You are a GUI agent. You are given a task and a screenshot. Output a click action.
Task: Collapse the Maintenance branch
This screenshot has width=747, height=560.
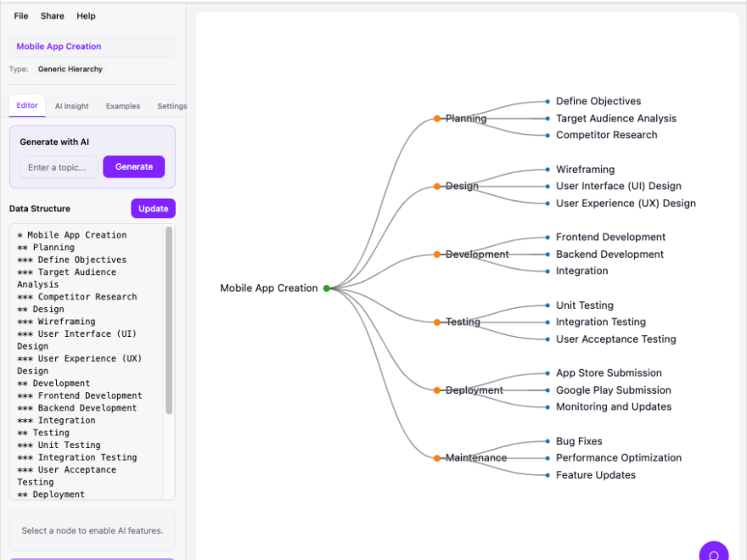(x=436, y=457)
